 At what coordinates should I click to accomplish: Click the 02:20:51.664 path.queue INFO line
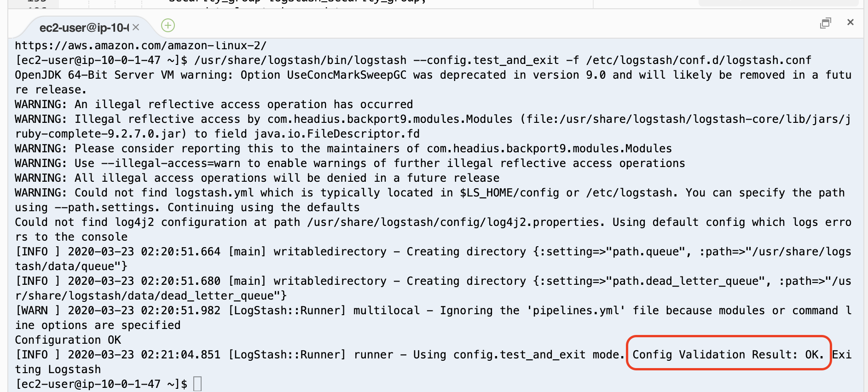click(433, 259)
